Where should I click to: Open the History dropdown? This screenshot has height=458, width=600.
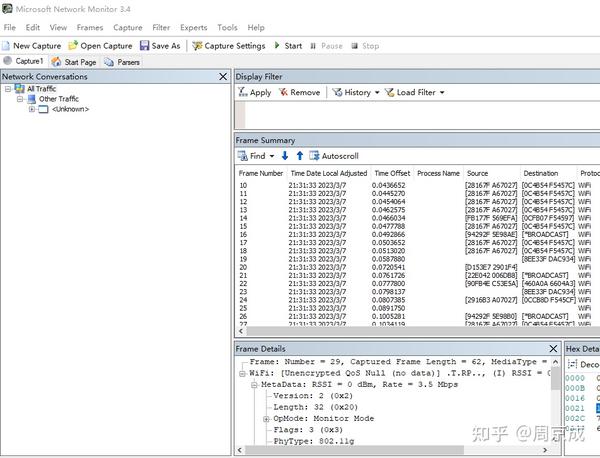point(356,92)
